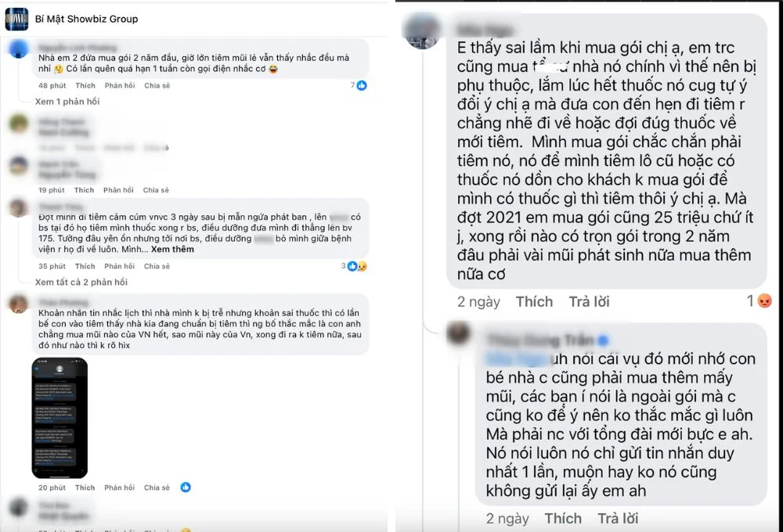Click Phản hồi on the 35 phút comment

pyautogui.click(x=119, y=266)
